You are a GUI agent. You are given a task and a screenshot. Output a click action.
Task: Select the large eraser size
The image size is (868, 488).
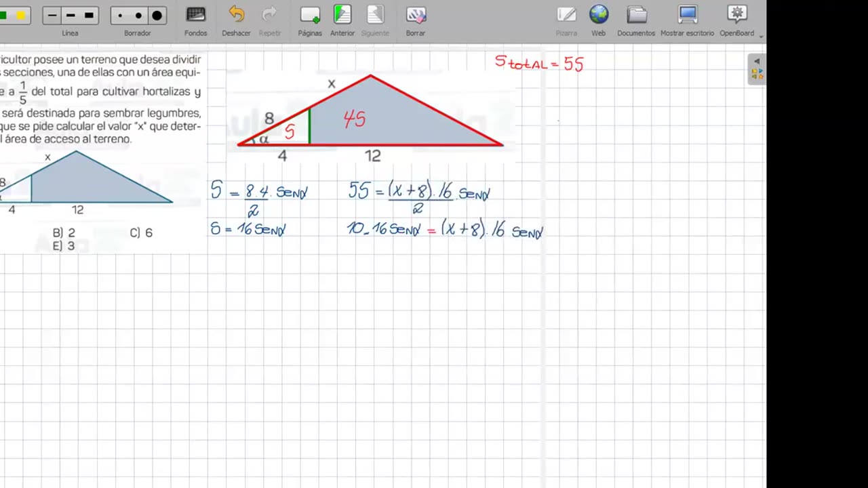click(157, 15)
